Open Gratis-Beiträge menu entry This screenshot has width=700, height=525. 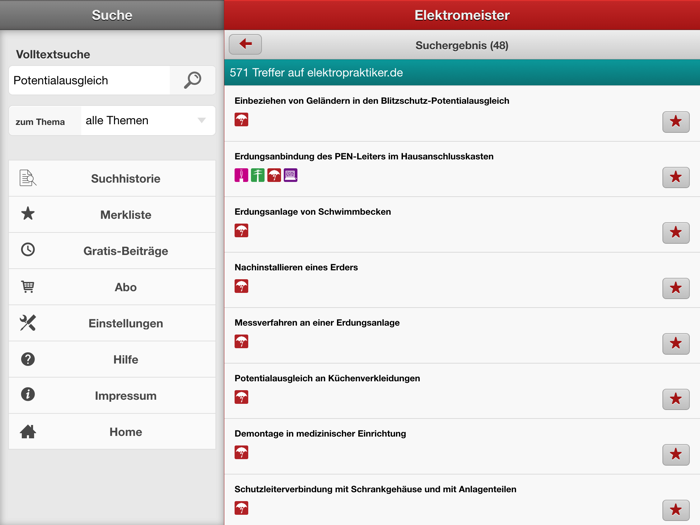(112, 251)
